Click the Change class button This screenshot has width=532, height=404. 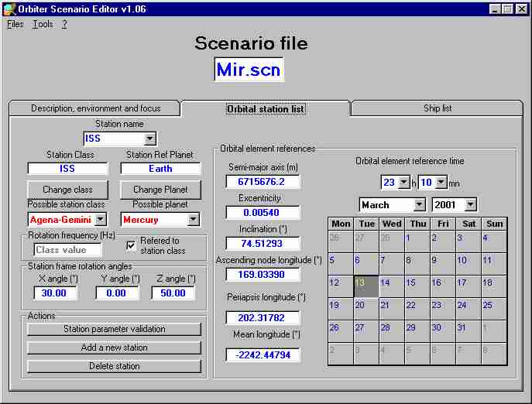click(67, 190)
